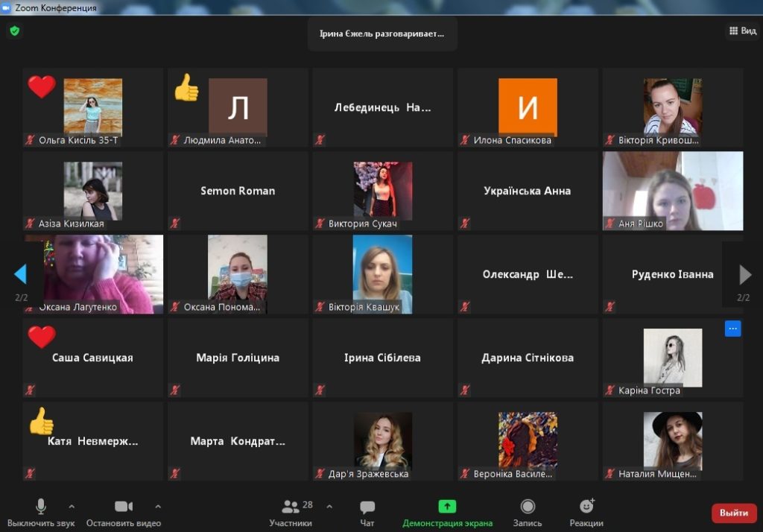Expand audio options arrow next to microphone
The height and width of the screenshot is (532, 763).
click(72, 506)
